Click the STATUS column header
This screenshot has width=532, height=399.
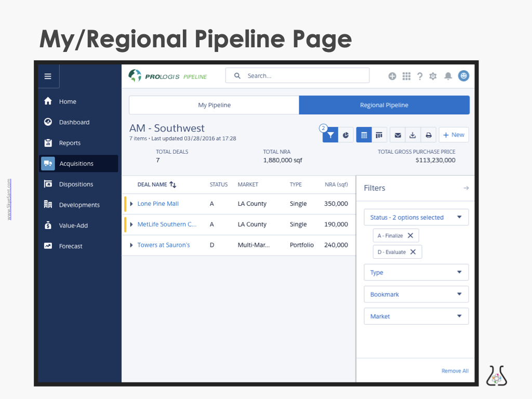219,184
